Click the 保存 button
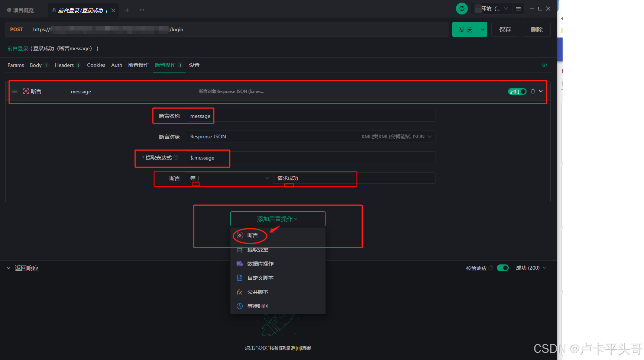 coord(505,29)
